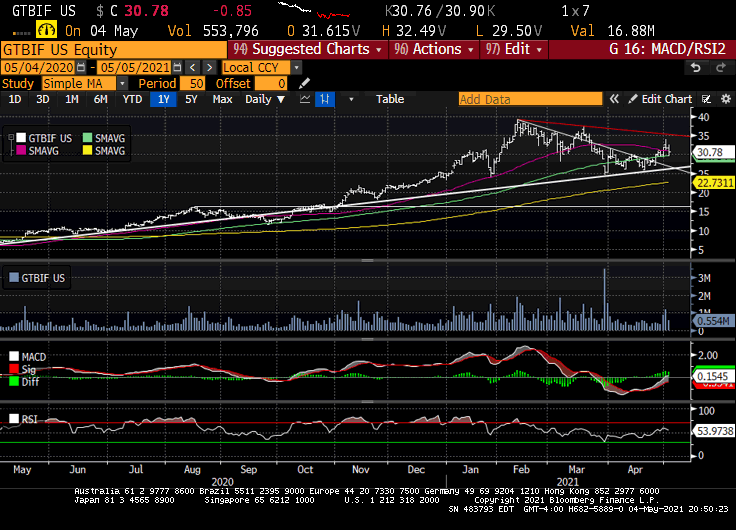The image size is (736, 530).
Task: Select the bar chart type icon
Action: (x=324, y=99)
